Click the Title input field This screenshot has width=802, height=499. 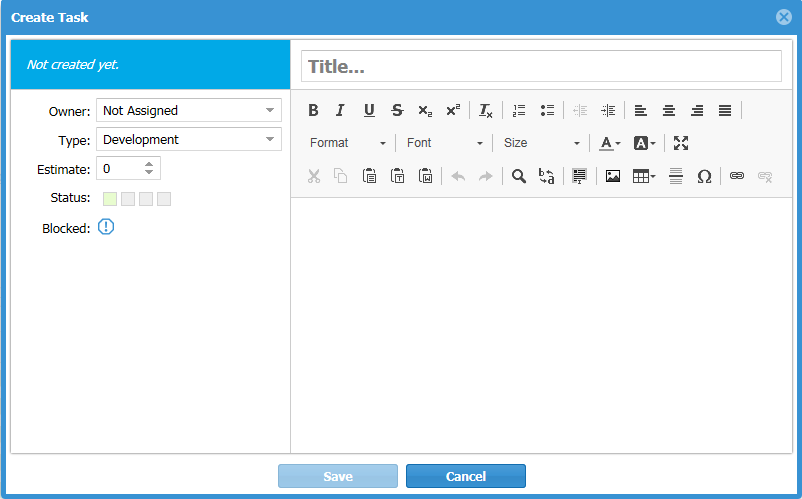click(x=541, y=66)
